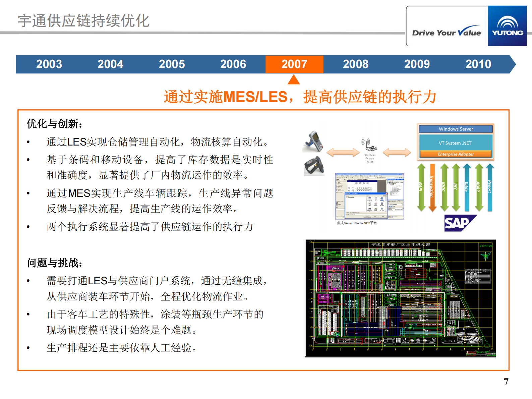
Task: Click the orange triangle pointer below 2007
Action: [294, 79]
